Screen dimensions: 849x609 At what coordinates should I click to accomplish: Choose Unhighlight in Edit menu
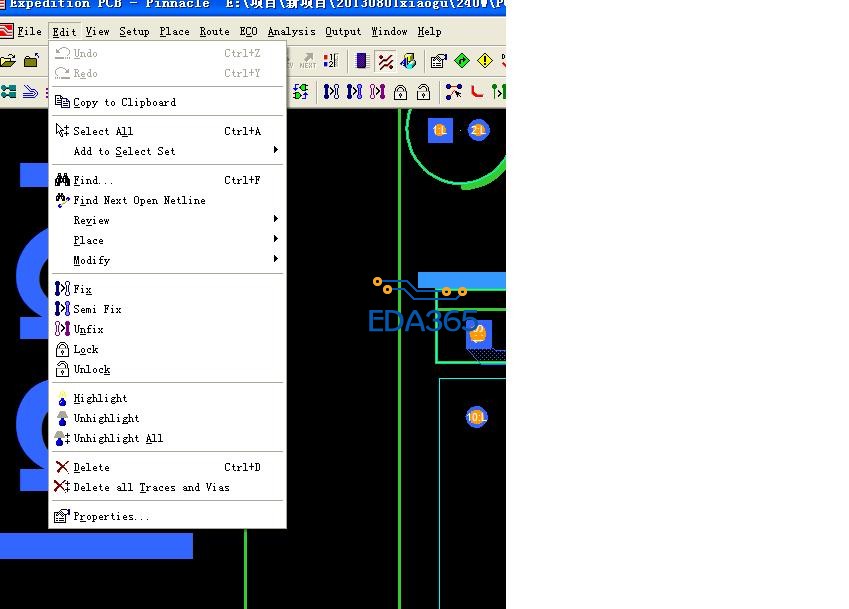[x=167, y=418]
